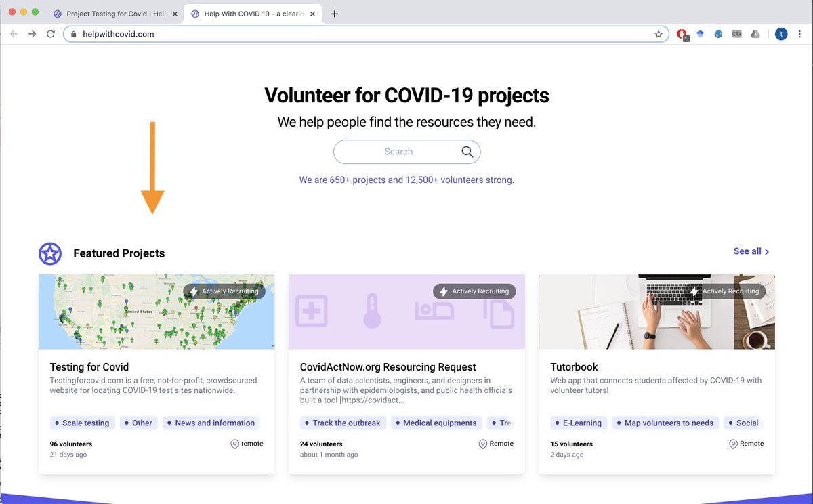Screen dimensions: 813x504
Task: Open the Tutorbook project title
Action: pyautogui.click(x=574, y=367)
